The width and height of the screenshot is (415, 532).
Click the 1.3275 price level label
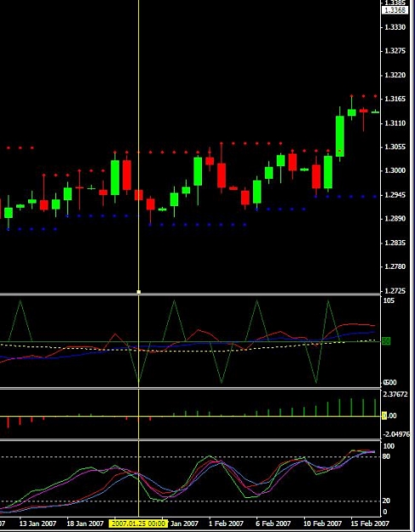click(395, 51)
